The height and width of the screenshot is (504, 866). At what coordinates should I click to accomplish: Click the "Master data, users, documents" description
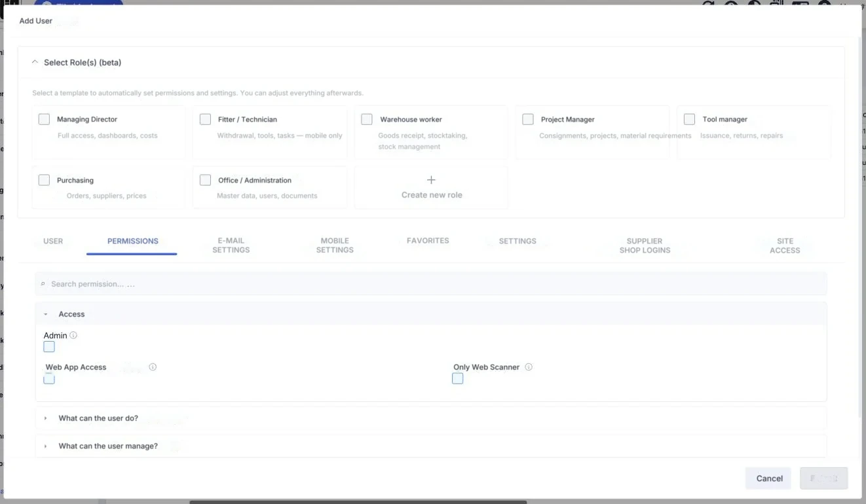[267, 196]
